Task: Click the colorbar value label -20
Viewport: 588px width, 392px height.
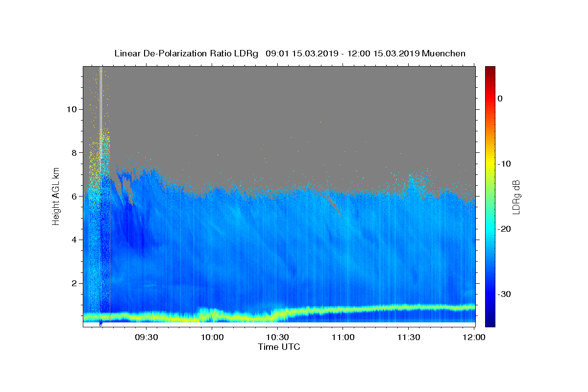Action: [x=505, y=229]
